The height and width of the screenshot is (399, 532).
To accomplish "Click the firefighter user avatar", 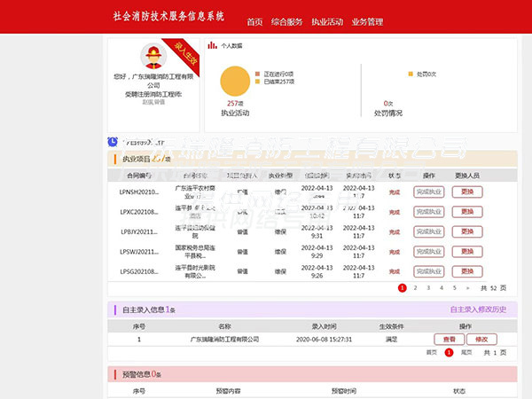I will 154,57.
